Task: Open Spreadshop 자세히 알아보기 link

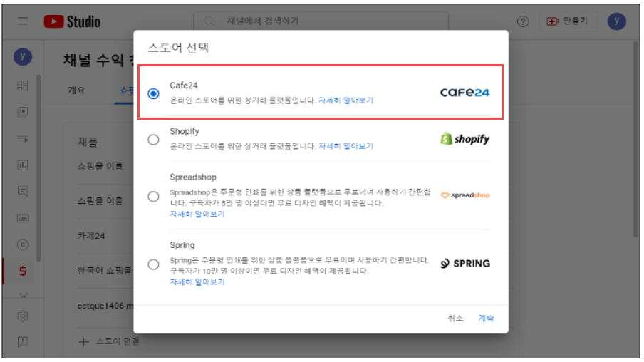Action: click(197, 214)
